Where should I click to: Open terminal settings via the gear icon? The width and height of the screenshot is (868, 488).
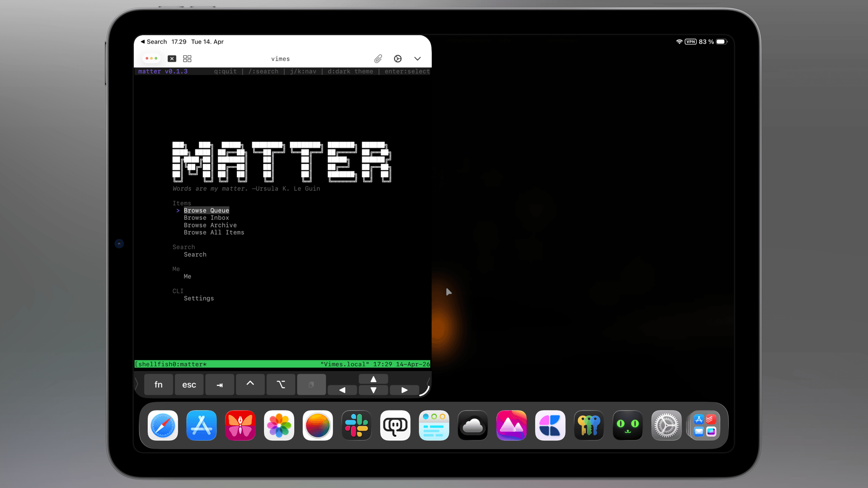tap(398, 59)
